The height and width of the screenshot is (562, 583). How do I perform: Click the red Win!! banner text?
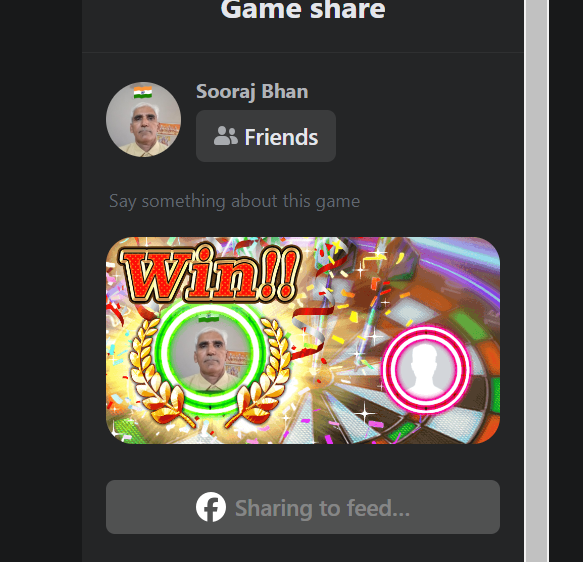point(210,272)
